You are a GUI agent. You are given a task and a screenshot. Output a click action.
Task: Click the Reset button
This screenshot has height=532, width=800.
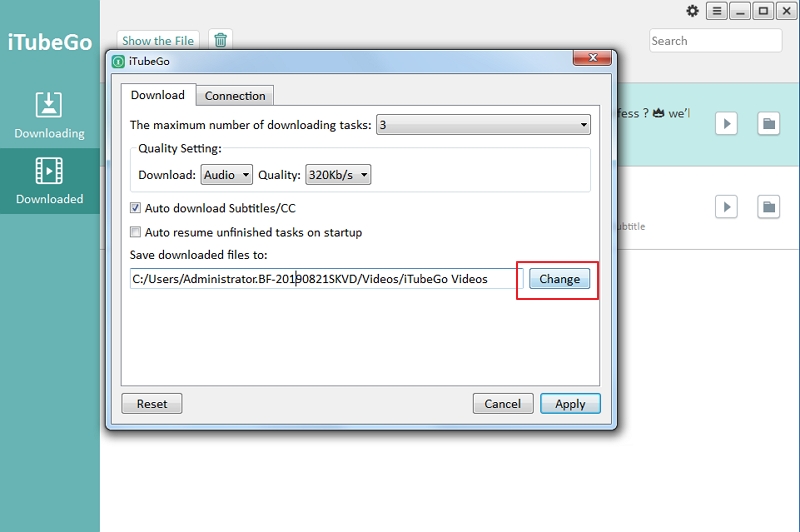tap(152, 404)
